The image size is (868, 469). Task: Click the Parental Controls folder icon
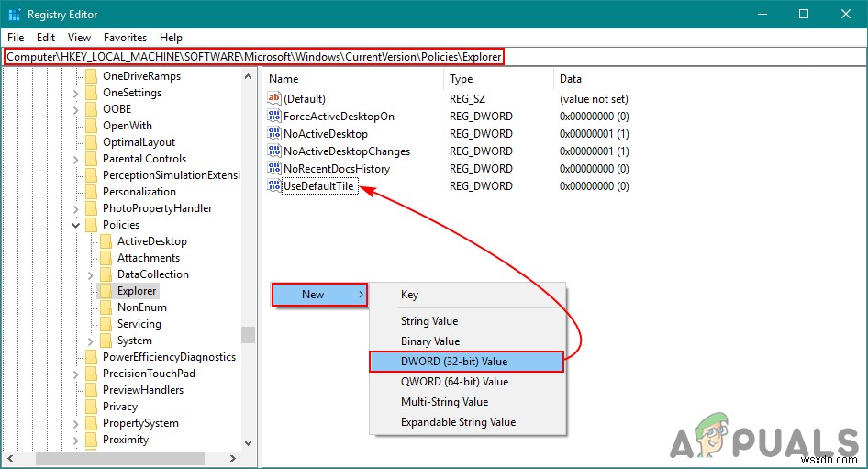92,159
